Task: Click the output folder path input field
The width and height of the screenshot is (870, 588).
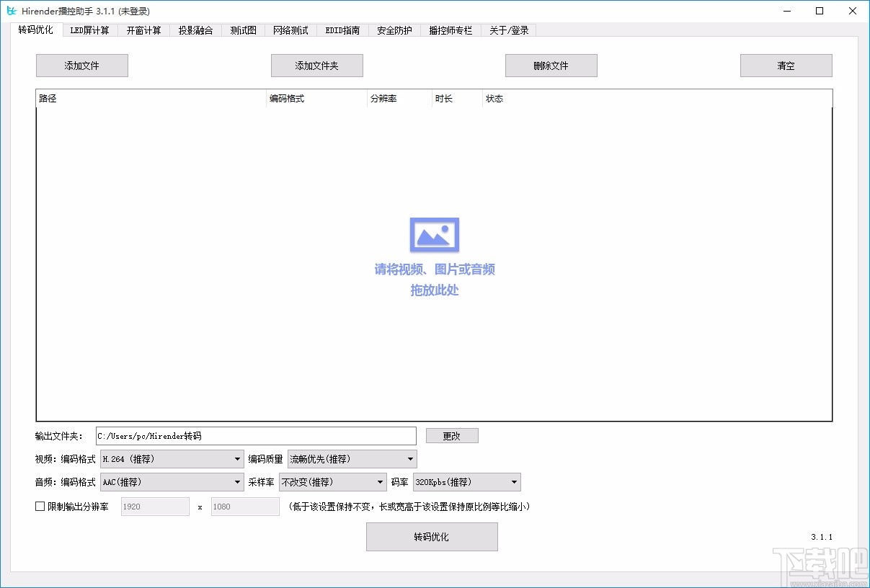Action: (x=256, y=435)
